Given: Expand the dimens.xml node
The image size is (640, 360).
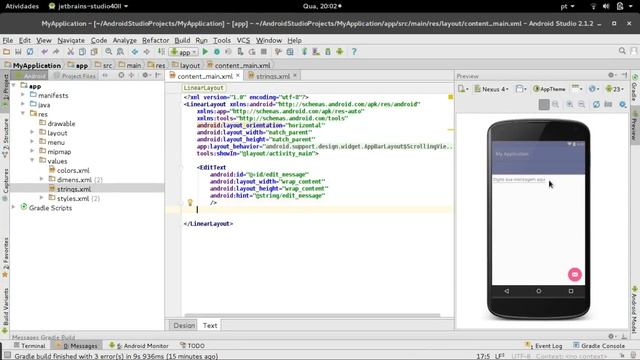Looking at the screenshot, I should [42, 180].
